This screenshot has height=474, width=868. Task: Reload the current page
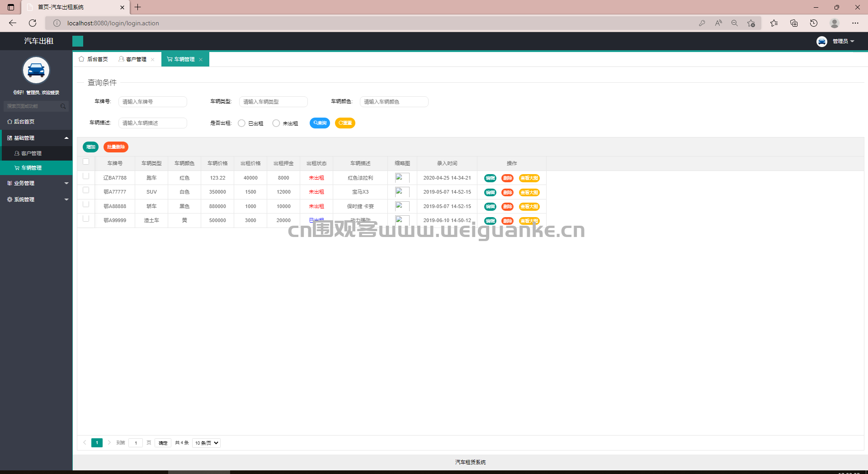[x=33, y=23]
